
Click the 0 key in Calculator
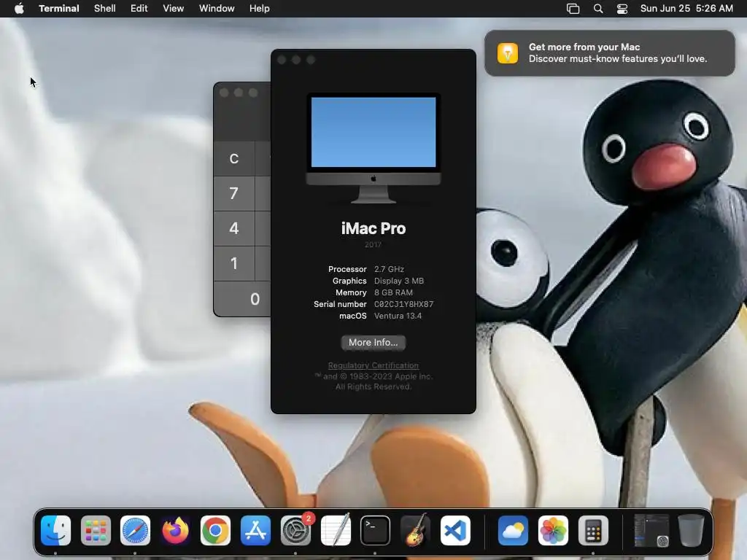pyautogui.click(x=243, y=298)
